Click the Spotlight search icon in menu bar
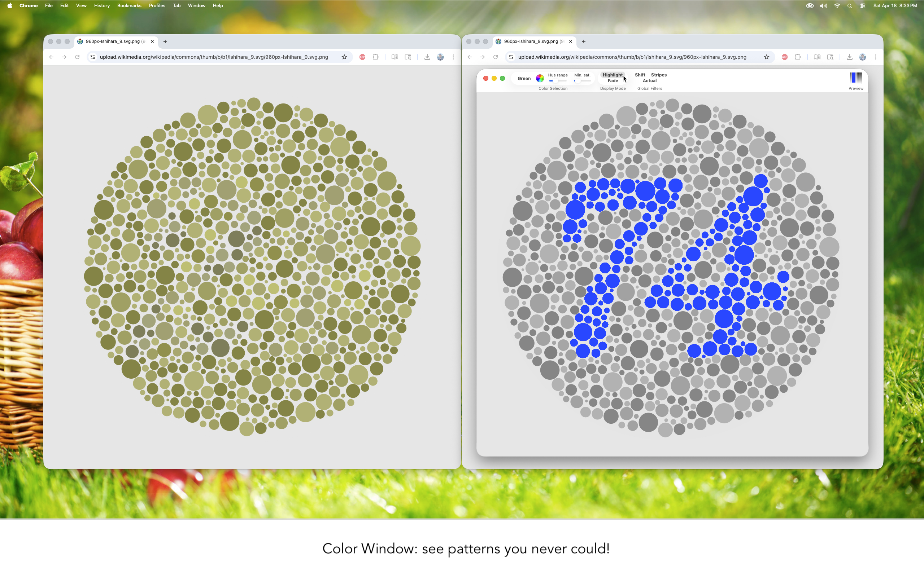The width and height of the screenshot is (924, 577). [850, 6]
